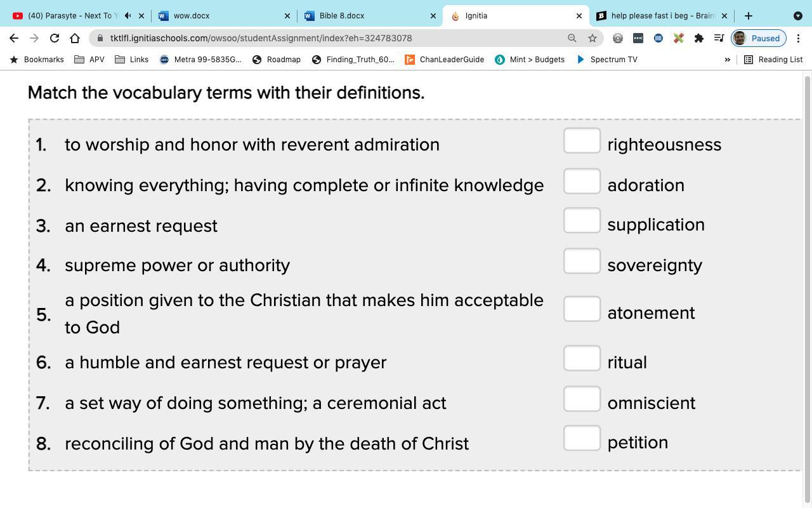Select the answer box next to atonement
The image size is (812, 508).
582,309
